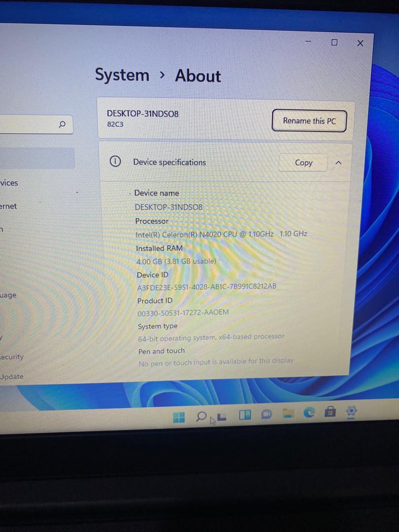
Task: Launch the Chat taskbar icon
Action: click(266, 414)
